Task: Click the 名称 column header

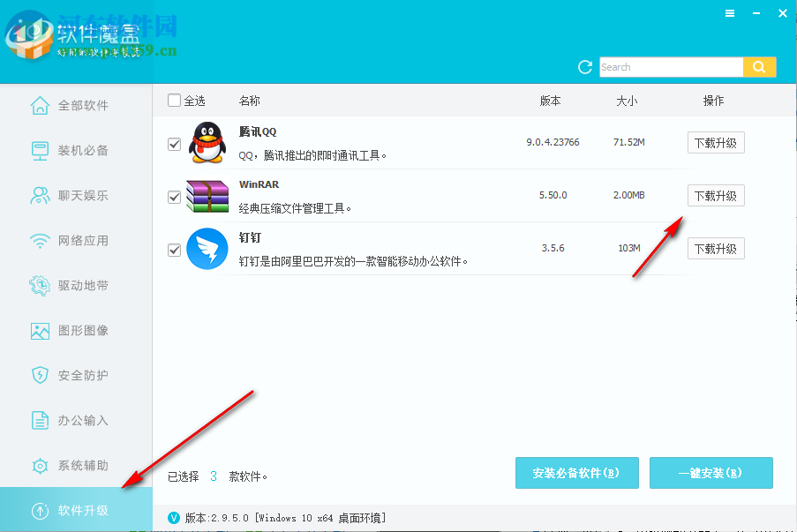Action: click(250, 101)
